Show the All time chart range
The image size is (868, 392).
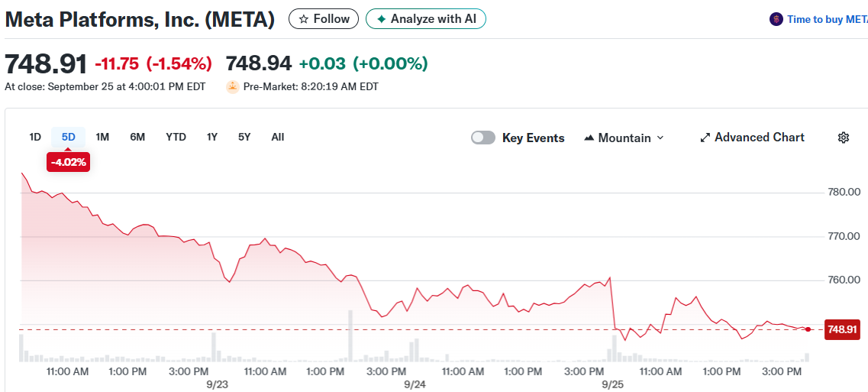click(278, 137)
